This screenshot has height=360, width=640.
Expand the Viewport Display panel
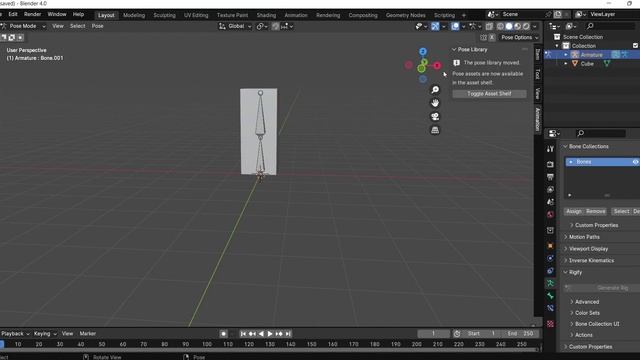pos(565,249)
